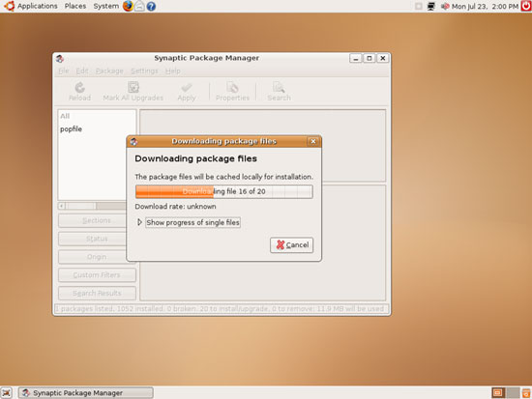Open the mail launcher icon in panel
This screenshot has width=532, height=399.
[139, 6]
